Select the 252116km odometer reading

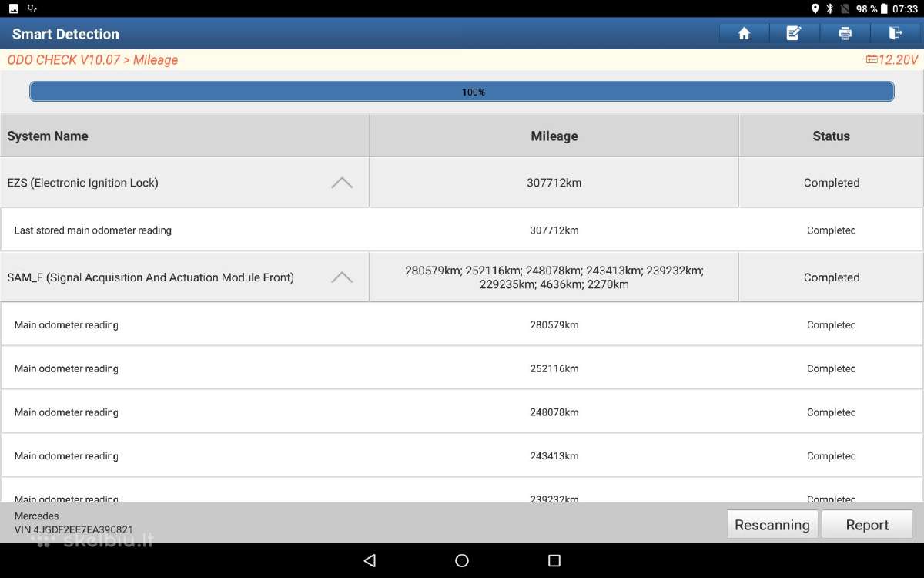tap(554, 368)
